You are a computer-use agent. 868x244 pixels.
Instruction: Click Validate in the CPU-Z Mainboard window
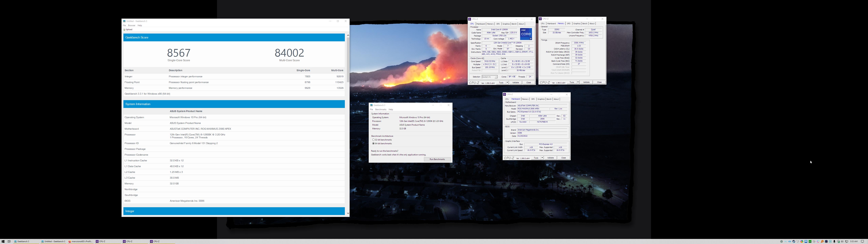click(551, 158)
